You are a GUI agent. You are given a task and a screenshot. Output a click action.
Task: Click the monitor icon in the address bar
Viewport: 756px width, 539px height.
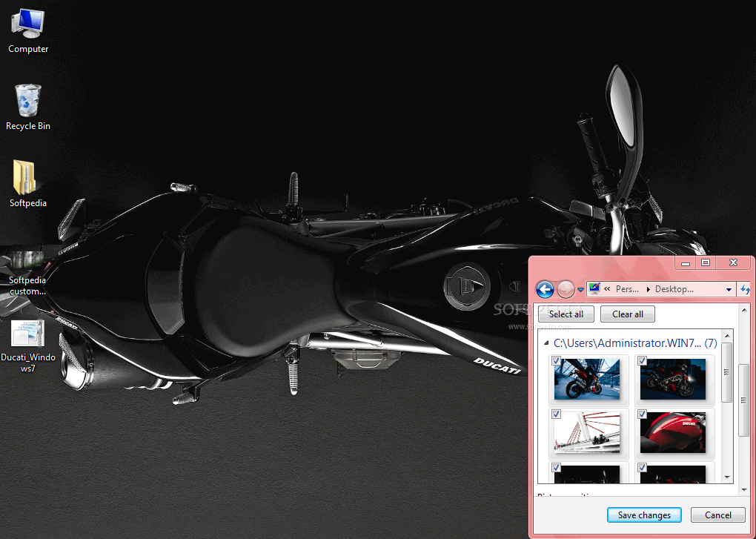(x=594, y=289)
